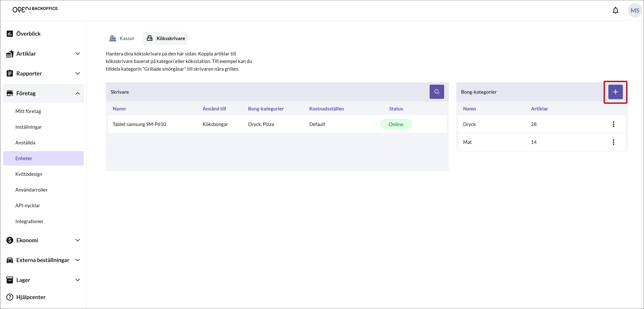Click the Rapporter clipboard icon
The image size is (644, 309).
10,73
